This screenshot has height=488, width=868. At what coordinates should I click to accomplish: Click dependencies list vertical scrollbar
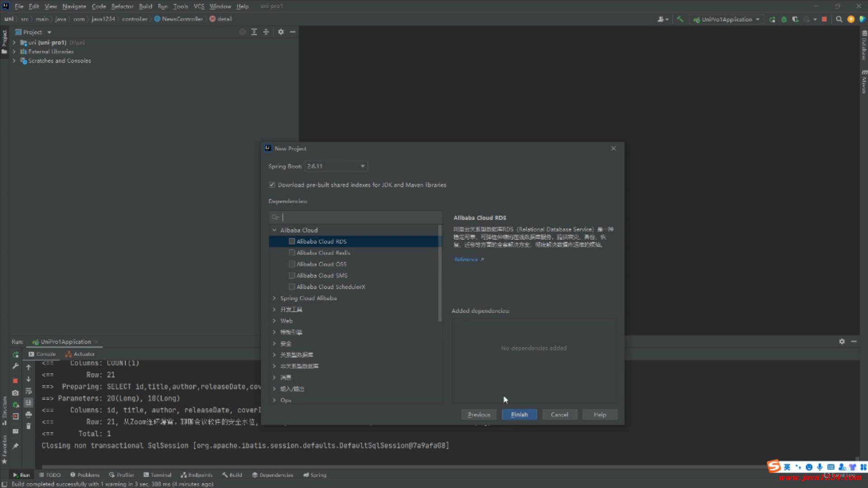pyautogui.click(x=440, y=273)
